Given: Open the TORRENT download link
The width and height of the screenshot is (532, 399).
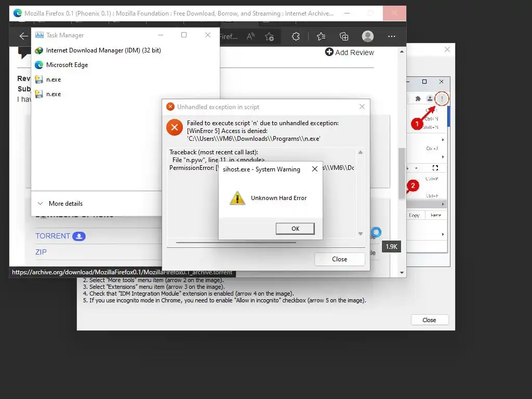Looking at the screenshot, I should (52, 236).
